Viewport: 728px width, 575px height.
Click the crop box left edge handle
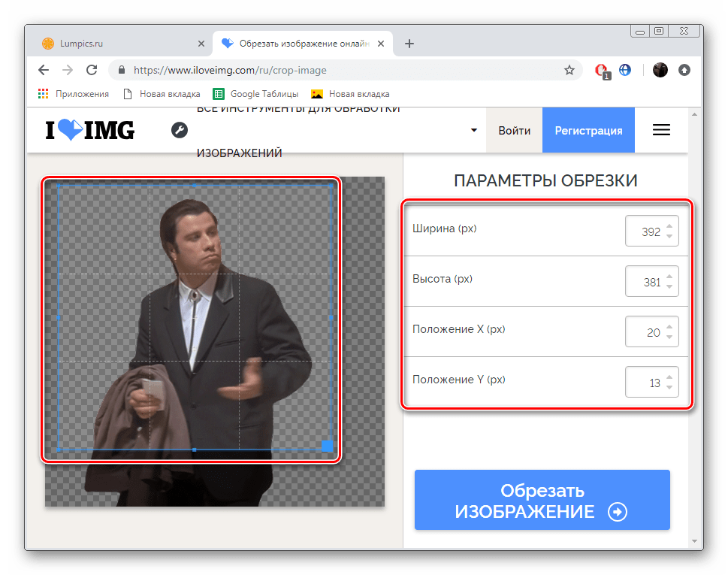[x=59, y=317]
